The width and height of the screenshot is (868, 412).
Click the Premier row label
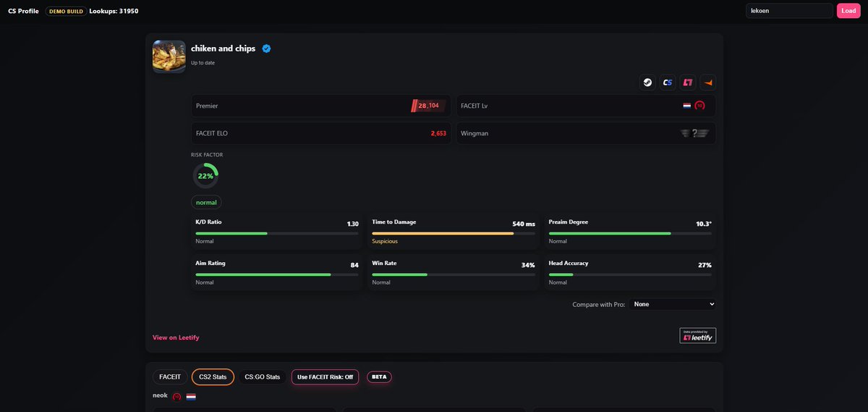coord(207,106)
